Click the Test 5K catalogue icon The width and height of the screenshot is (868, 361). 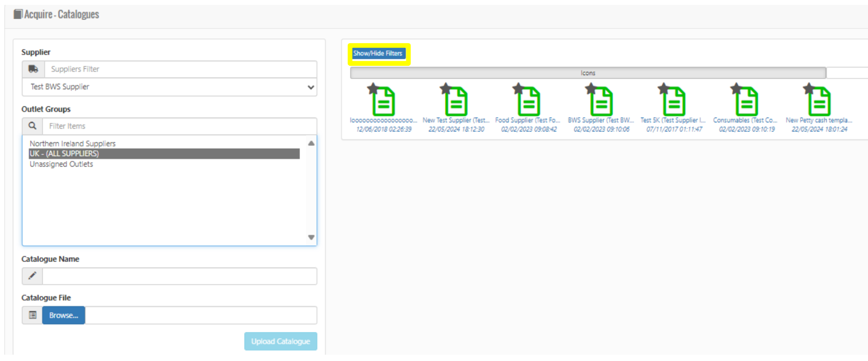(x=674, y=101)
